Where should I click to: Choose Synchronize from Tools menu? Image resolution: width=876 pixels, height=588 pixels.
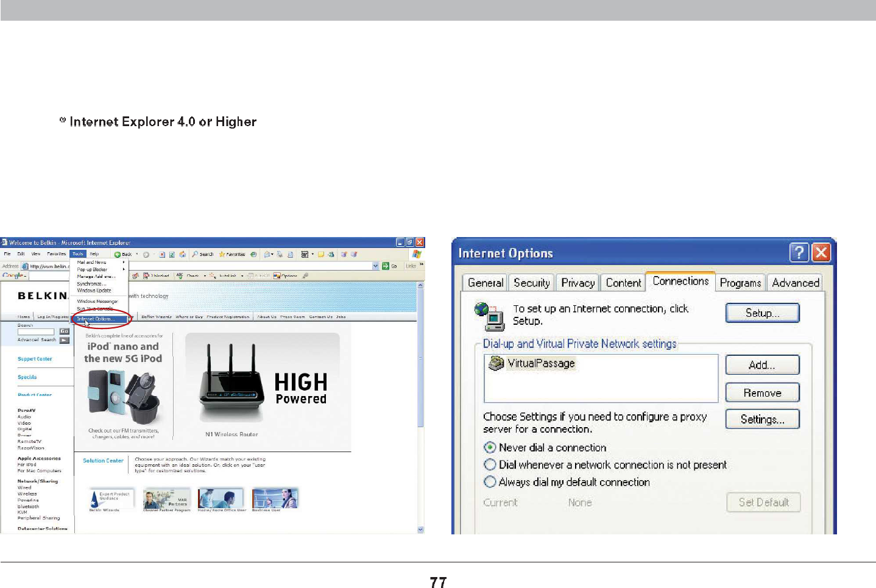[91, 284]
